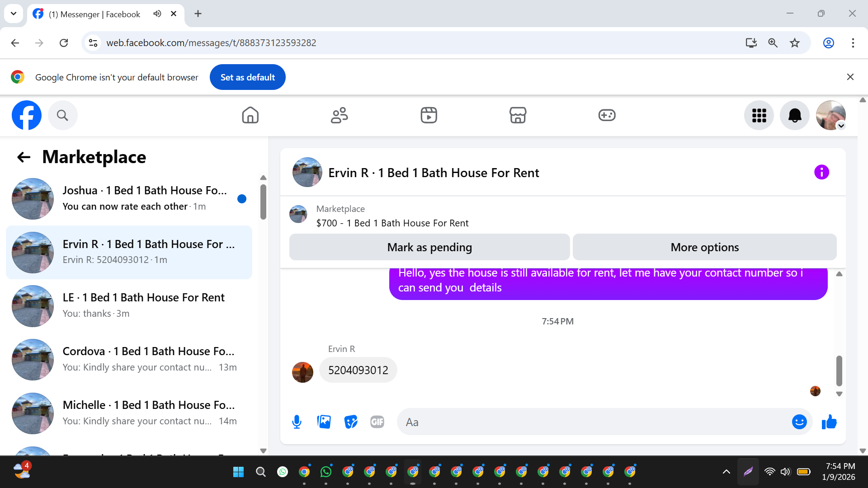
Task: Click the More options button
Action: [x=704, y=247]
